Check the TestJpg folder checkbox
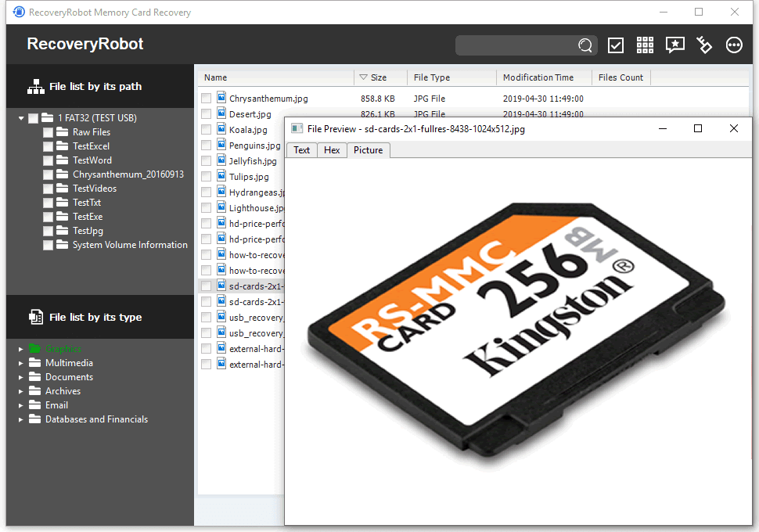Screen dimensions: 759x532 48,231
